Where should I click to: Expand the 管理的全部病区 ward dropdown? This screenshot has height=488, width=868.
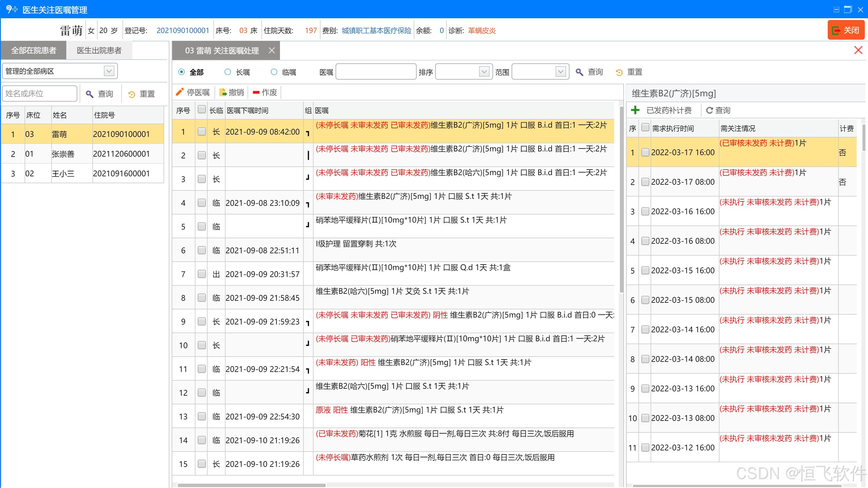click(x=109, y=71)
